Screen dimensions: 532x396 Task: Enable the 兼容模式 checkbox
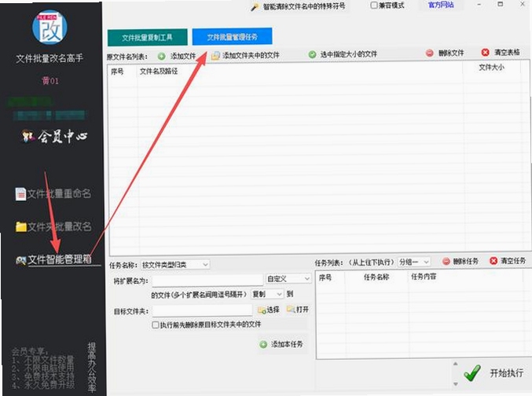pos(374,5)
